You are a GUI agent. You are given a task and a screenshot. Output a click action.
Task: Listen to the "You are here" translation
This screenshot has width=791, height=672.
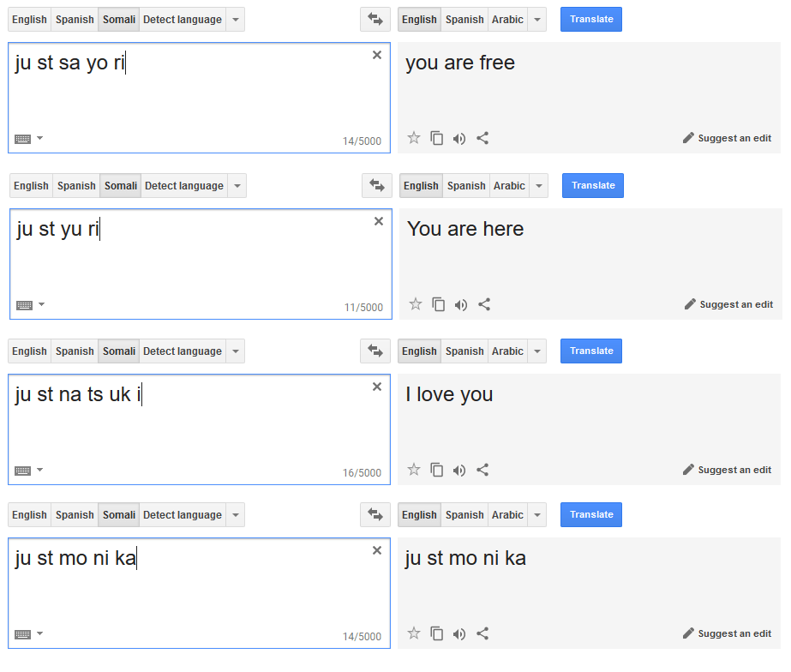[x=461, y=303]
